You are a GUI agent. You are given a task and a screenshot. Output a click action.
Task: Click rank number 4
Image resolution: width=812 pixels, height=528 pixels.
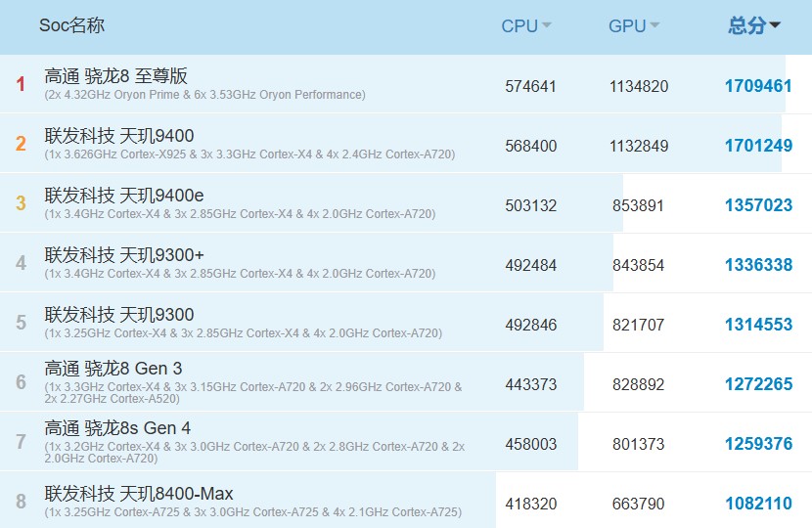coord(21,262)
